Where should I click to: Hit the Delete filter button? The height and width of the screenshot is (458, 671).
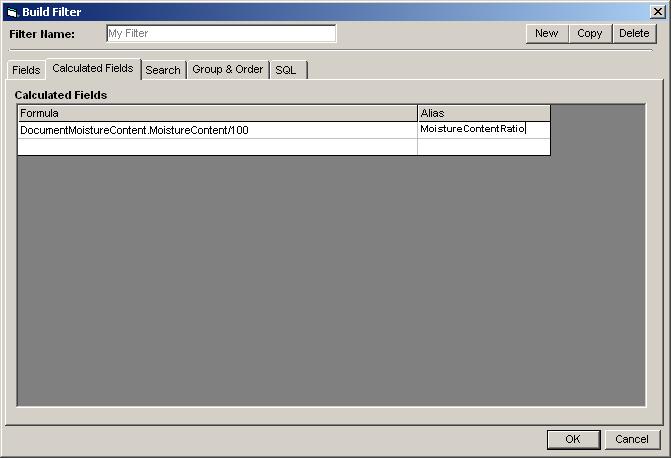point(634,33)
